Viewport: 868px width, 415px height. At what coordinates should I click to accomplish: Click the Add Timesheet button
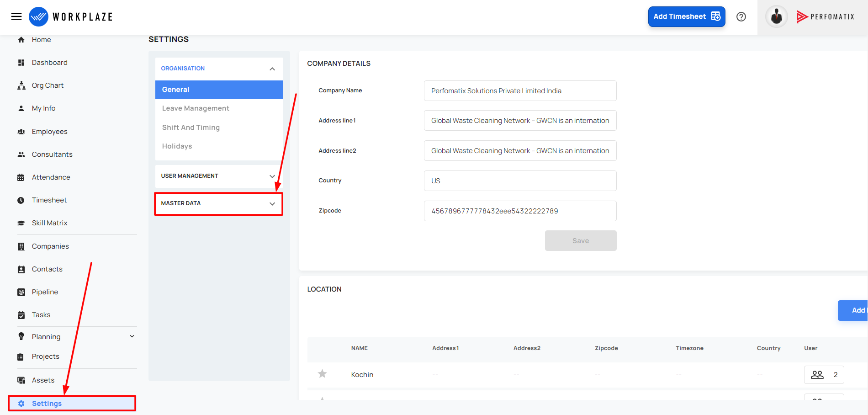click(x=687, y=17)
